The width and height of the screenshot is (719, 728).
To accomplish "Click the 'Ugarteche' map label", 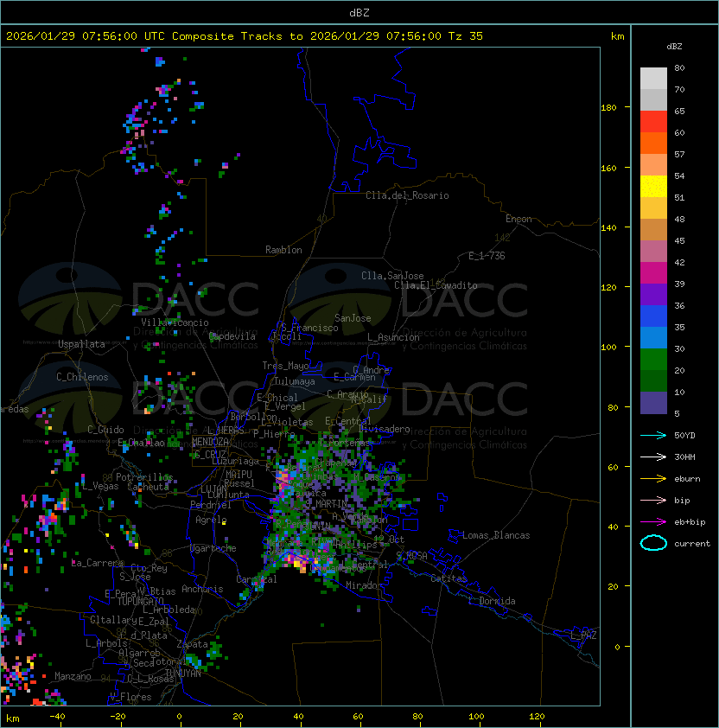I will click(213, 548).
